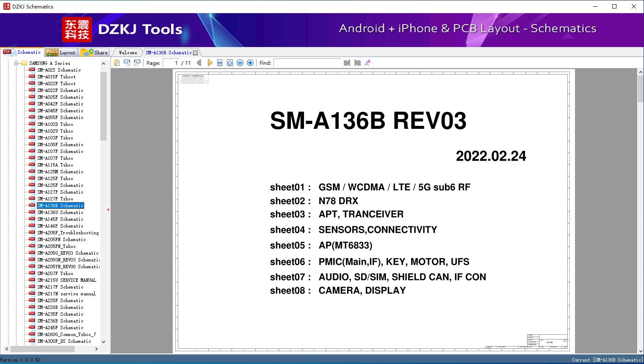This screenshot has height=364, width=644.
Task: Close the SM-A136B Schematic tab
Action: 195,53
